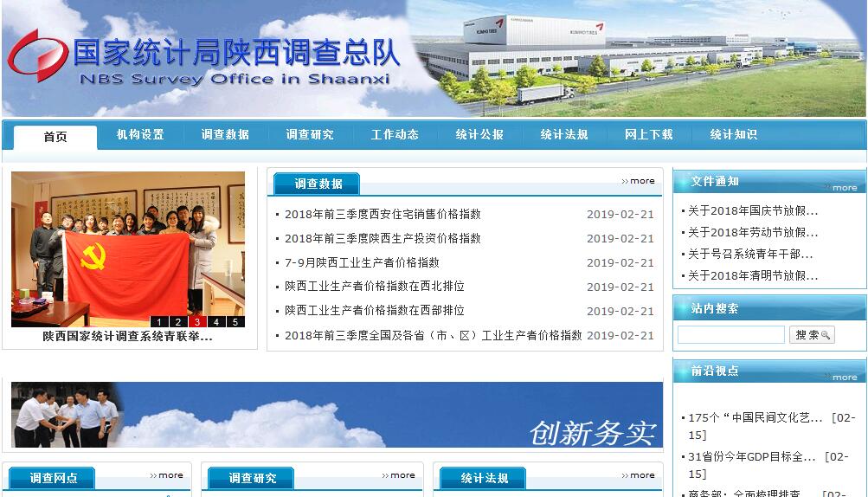Click more in 前沿视点 panel

(844, 378)
